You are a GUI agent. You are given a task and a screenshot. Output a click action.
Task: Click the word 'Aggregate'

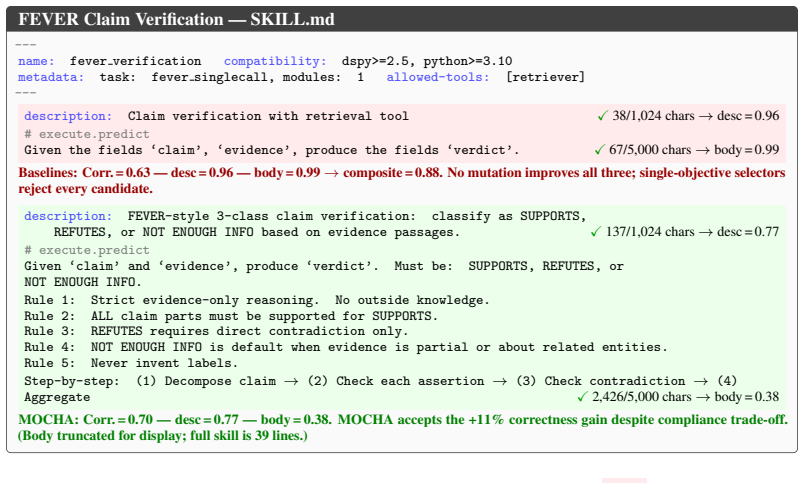pos(57,397)
